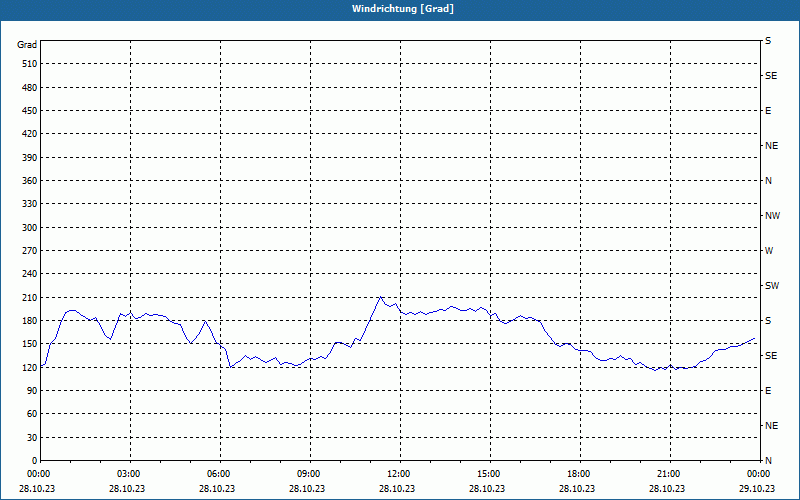Select the 0 y-axis value
The width and height of the screenshot is (800, 500).
point(35,461)
